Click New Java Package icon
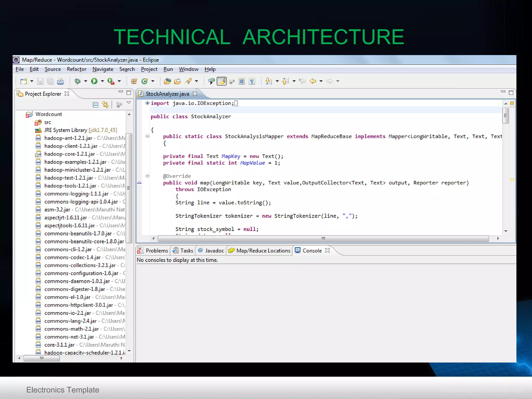The height and width of the screenshot is (399, 532). point(134,81)
